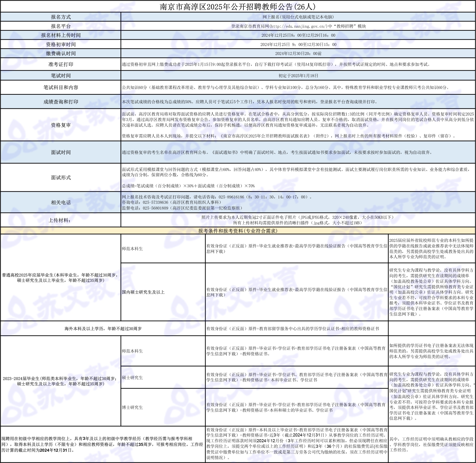Select the 资格初审时间 label cell
Image resolution: width=476 pixels, height=463 pixels.
[x=61, y=44]
